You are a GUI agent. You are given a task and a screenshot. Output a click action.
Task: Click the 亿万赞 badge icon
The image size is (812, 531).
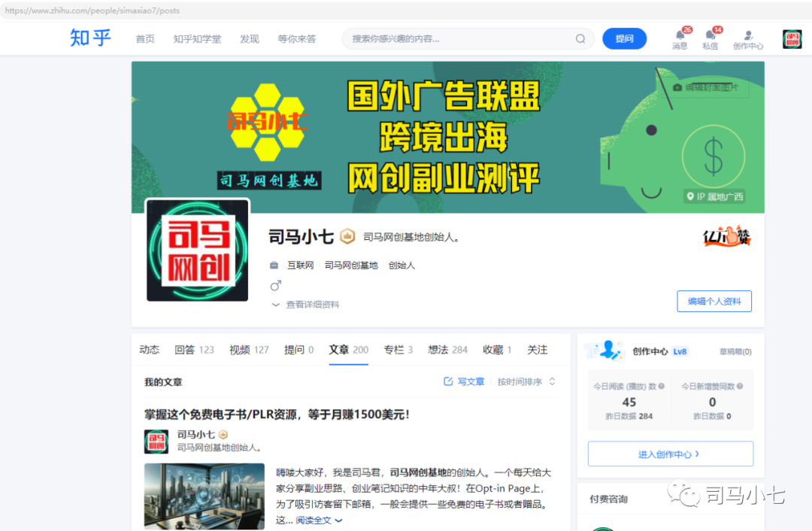pos(726,236)
